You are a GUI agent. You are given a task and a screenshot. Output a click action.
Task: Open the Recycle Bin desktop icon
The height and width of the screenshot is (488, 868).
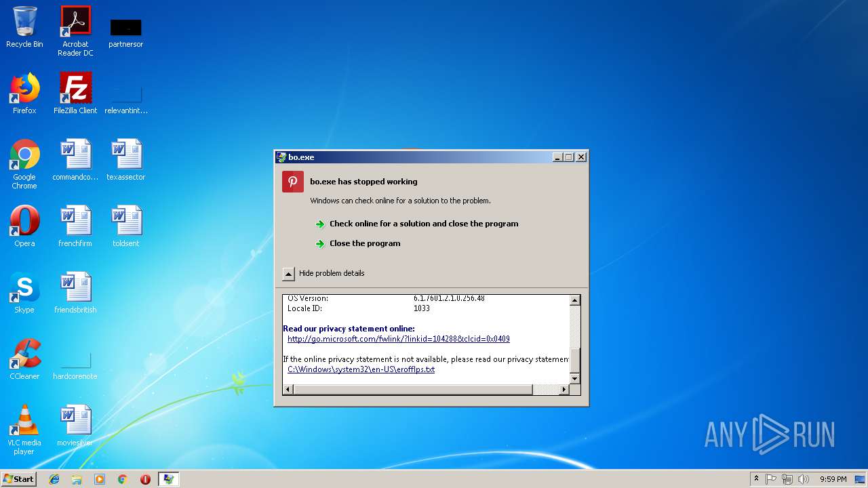pos(24,27)
